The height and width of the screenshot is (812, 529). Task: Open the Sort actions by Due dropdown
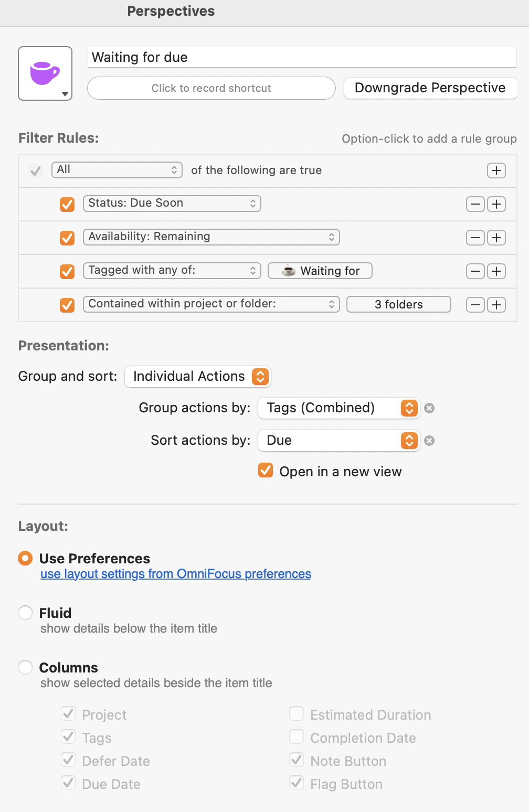338,441
